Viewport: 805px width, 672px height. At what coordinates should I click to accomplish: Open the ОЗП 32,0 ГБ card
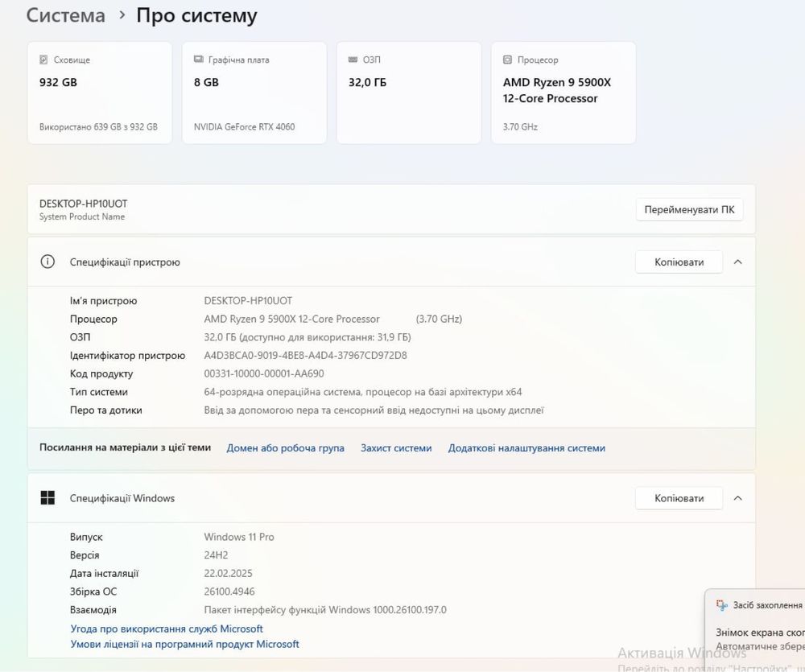click(409, 93)
